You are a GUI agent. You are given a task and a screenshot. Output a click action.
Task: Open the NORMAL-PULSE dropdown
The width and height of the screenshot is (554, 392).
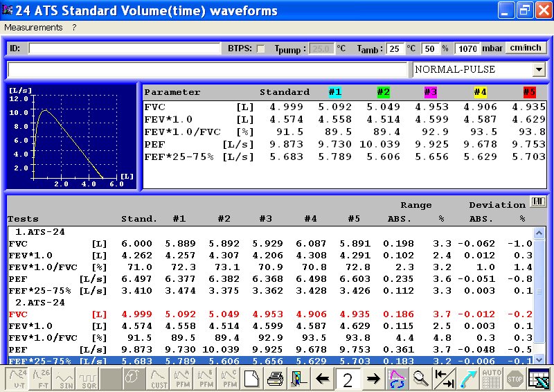[539, 69]
